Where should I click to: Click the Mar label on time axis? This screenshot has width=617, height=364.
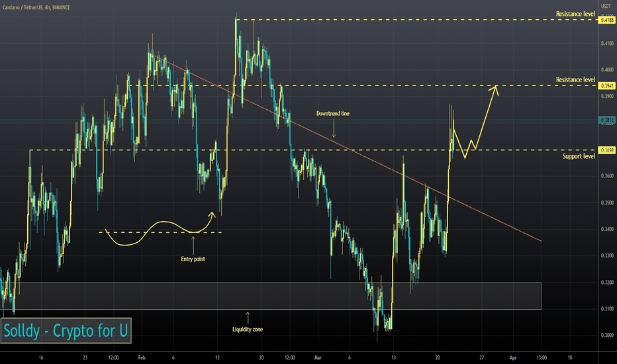pyautogui.click(x=318, y=357)
